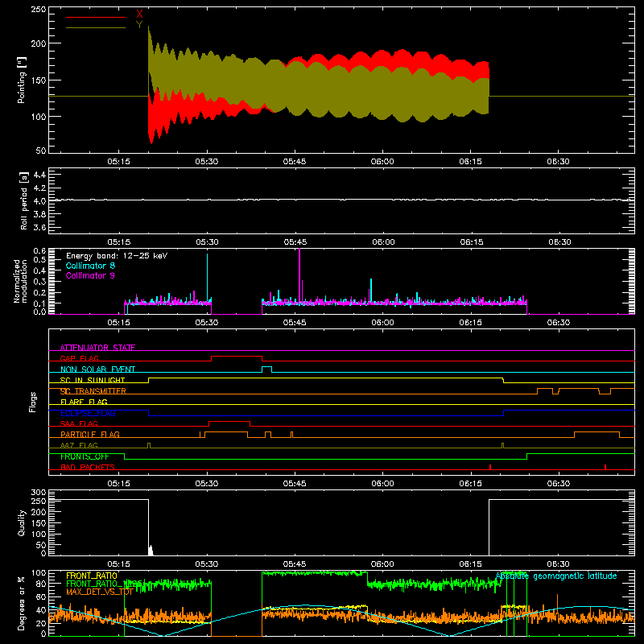
Task: Select the green FRONT_RATIO_1225 legend entry
Action: [104, 583]
